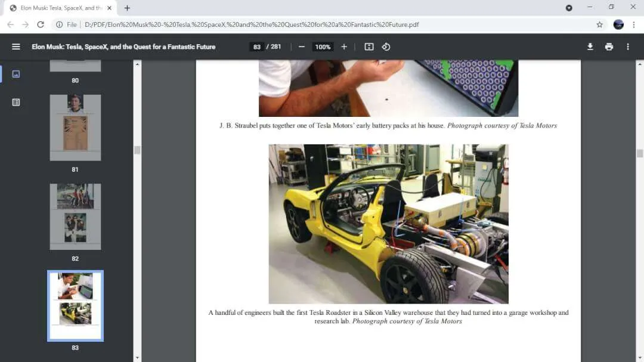Restore down the Chrome window
Screen dimensions: 644x362
point(611,7)
